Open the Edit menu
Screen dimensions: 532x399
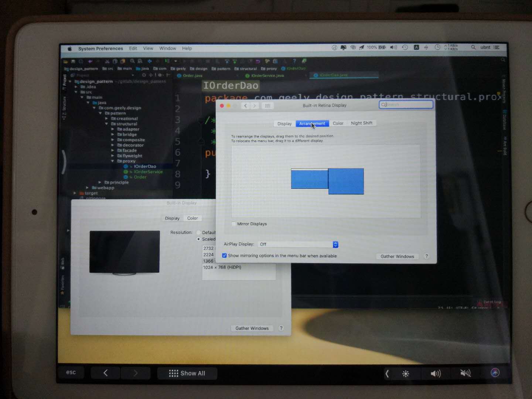click(133, 48)
